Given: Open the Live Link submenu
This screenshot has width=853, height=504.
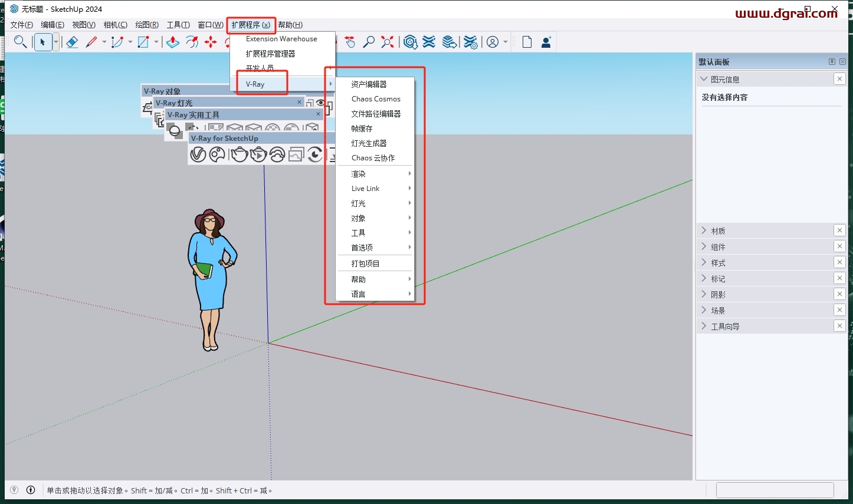Looking at the screenshot, I should (375, 189).
